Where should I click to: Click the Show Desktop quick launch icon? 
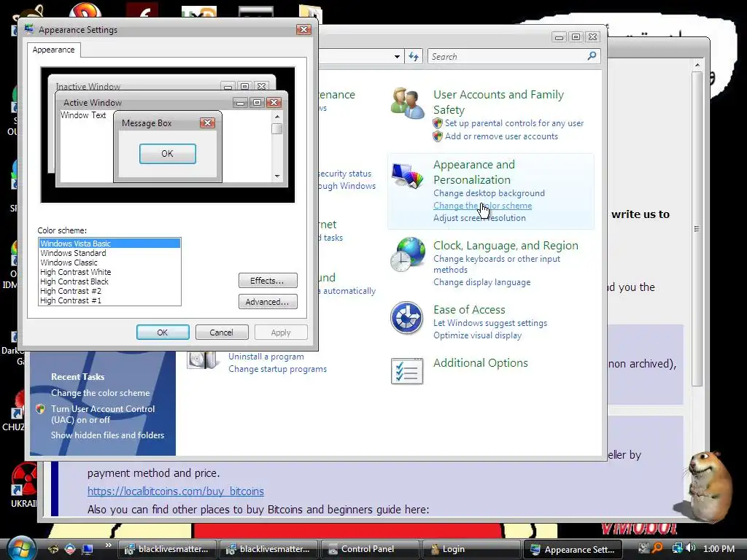point(88,550)
